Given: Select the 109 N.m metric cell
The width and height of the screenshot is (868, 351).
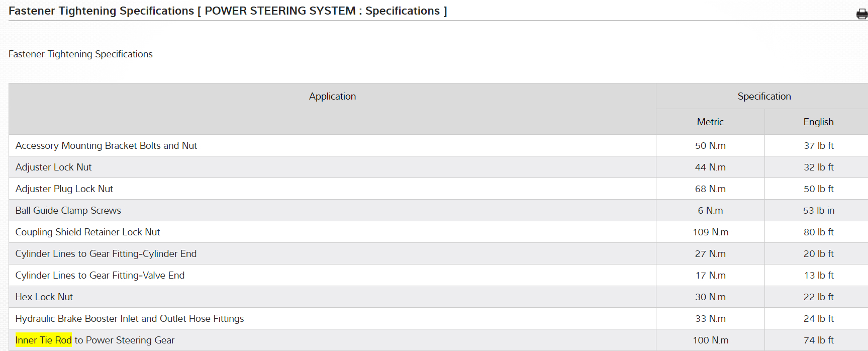Looking at the screenshot, I should (x=710, y=232).
